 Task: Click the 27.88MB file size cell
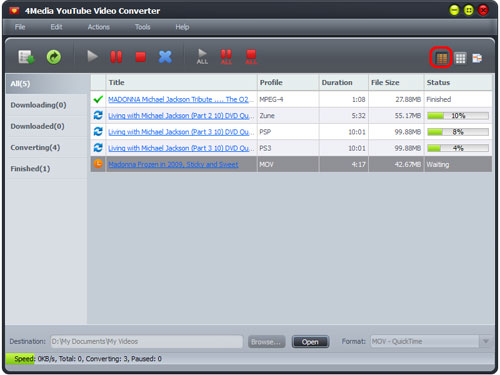coord(396,99)
